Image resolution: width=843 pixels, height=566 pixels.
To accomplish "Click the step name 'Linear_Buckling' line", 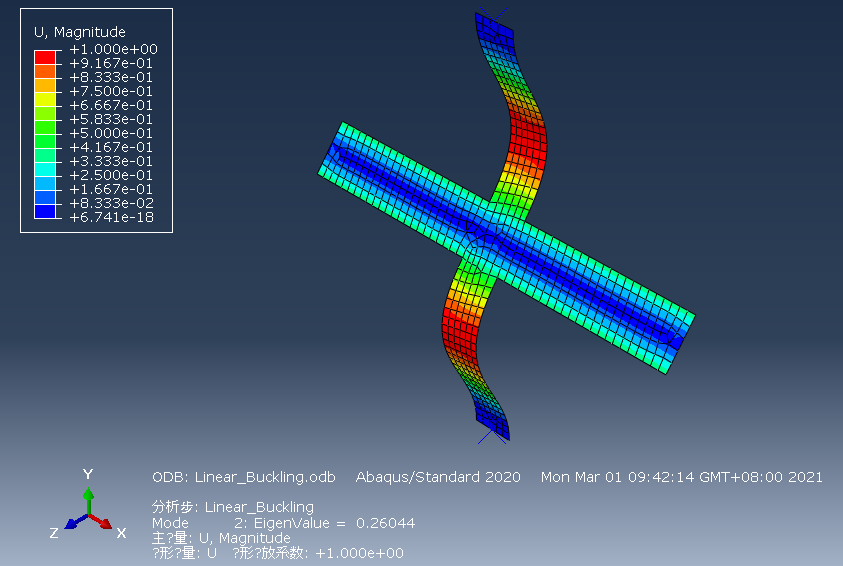I will point(233,507).
